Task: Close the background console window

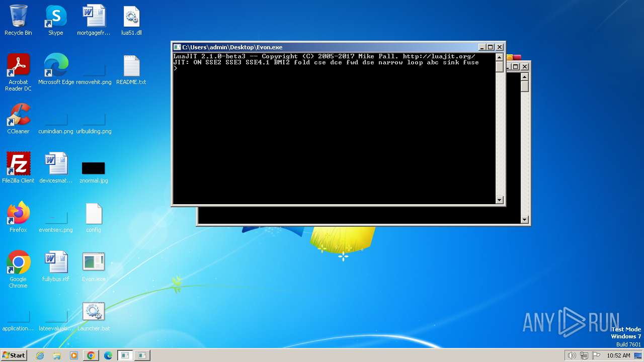Action: pyautogui.click(x=525, y=66)
